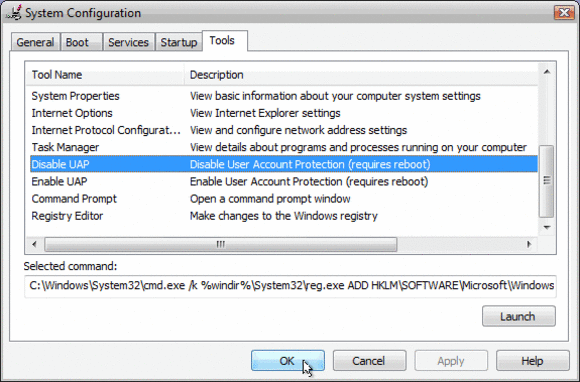Screen dimensions: 580x382
Task: Go to the Services tab
Action: [128, 42]
